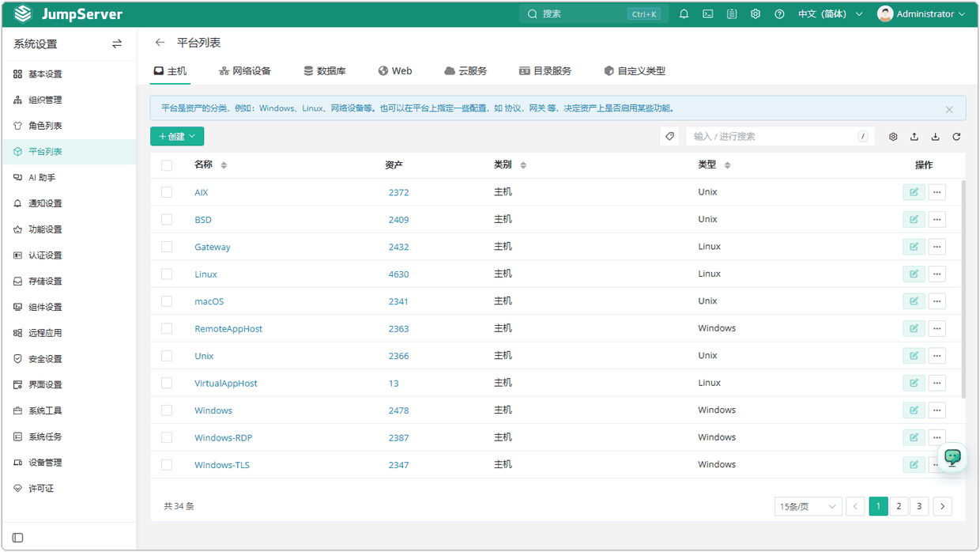Click the back arrow beside 平台列表
Screen dimensions: 980x552
click(x=160, y=43)
